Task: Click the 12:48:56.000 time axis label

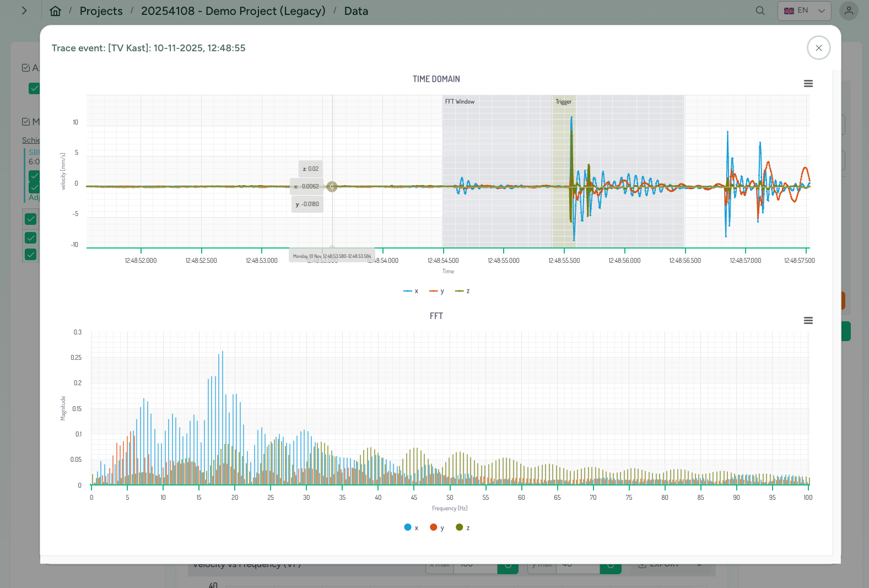Action: click(x=624, y=261)
